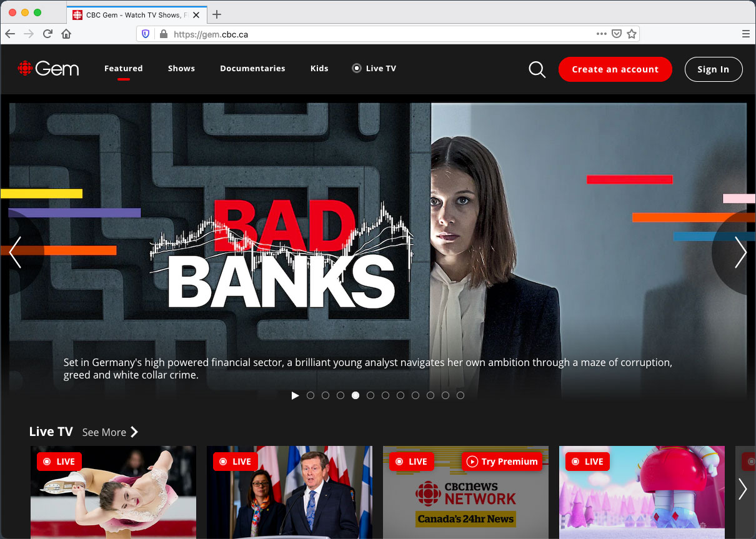
Task: Select eighth carousel dot indicator
Action: (x=415, y=395)
